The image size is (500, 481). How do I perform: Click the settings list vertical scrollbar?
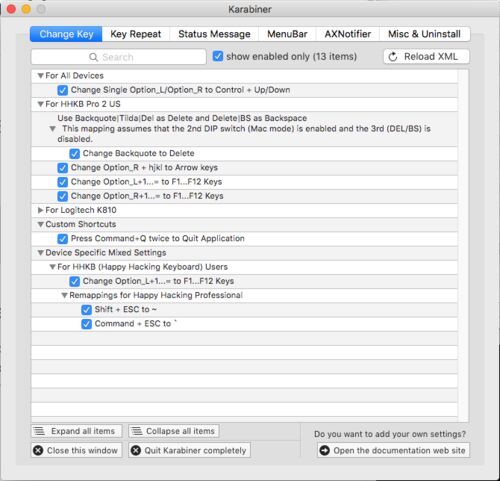[x=463, y=245]
